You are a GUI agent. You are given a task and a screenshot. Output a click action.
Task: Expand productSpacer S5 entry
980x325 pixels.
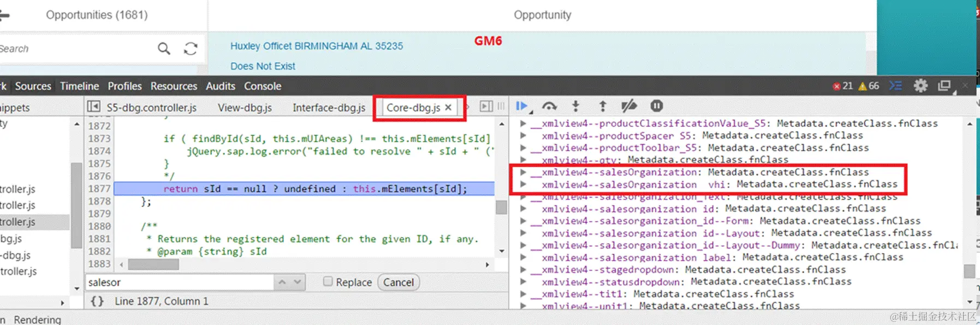523,135
